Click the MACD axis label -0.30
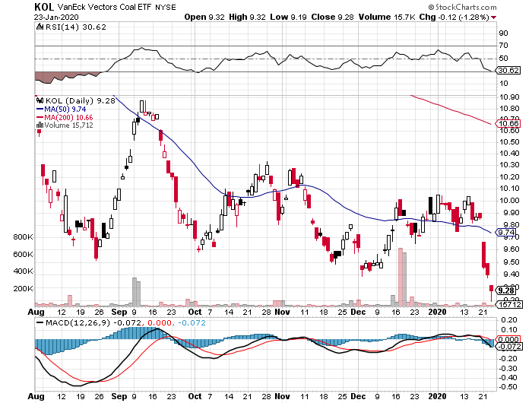The height and width of the screenshot is (403, 532). (x=508, y=368)
